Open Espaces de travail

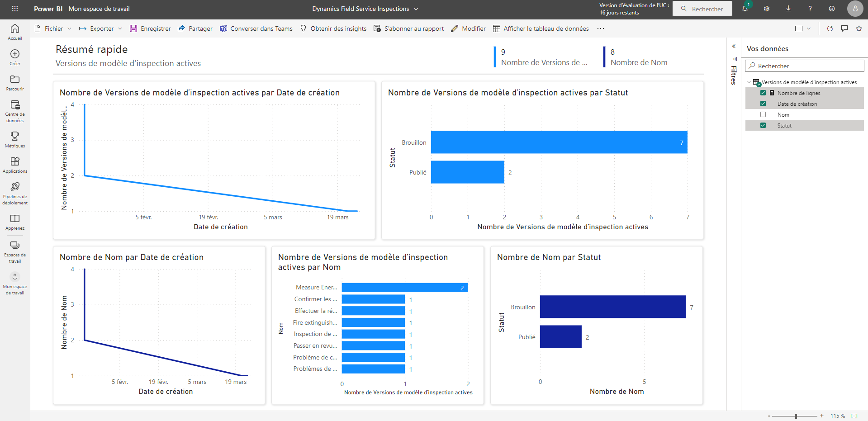[15, 252]
